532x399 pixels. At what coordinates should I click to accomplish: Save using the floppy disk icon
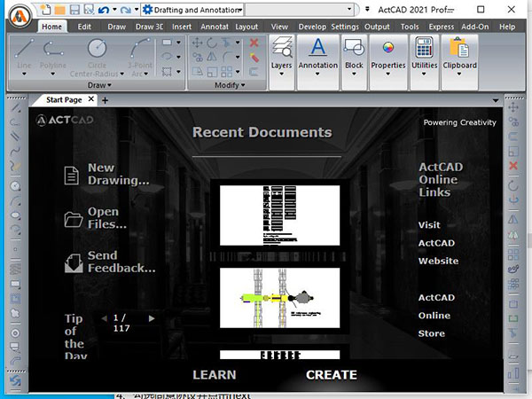coord(74,10)
